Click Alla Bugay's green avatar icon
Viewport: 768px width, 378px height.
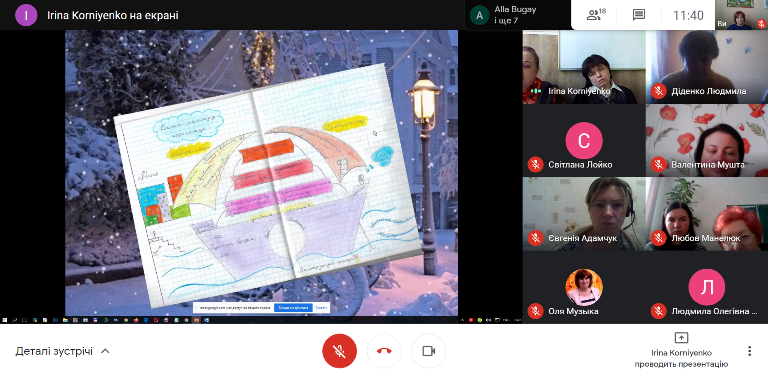(479, 16)
